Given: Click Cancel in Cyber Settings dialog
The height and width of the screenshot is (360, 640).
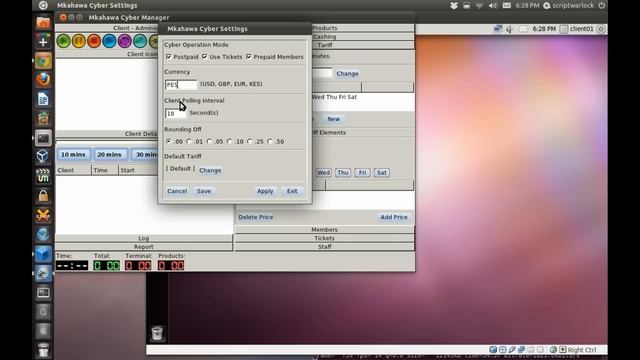Looking at the screenshot, I should pyautogui.click(x=177, y=191).
